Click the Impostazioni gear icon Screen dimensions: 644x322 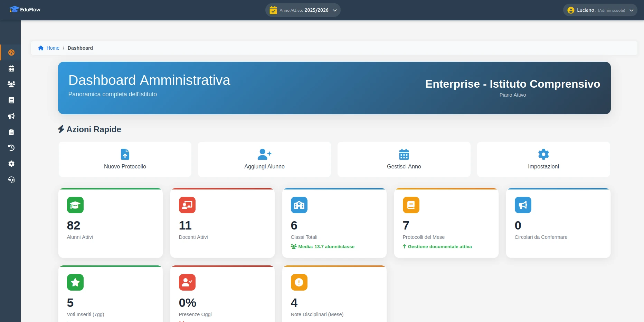tap(543, 154)
